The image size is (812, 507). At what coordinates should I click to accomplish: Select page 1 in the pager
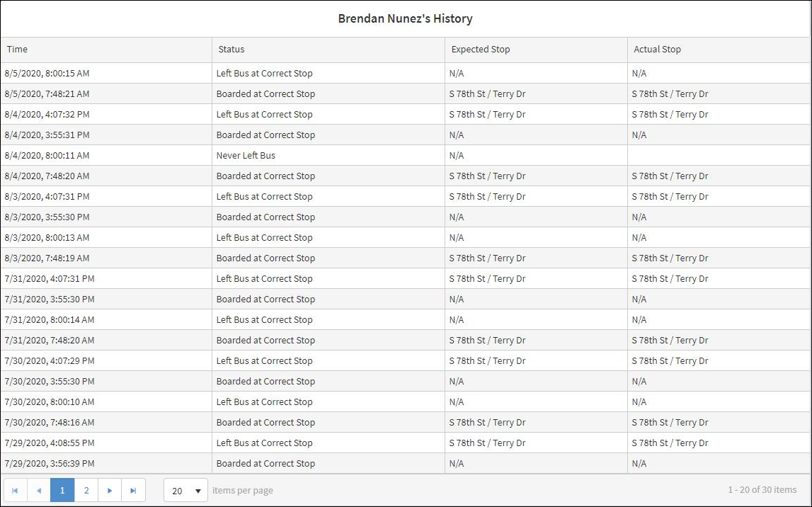(x=62, y=490)
